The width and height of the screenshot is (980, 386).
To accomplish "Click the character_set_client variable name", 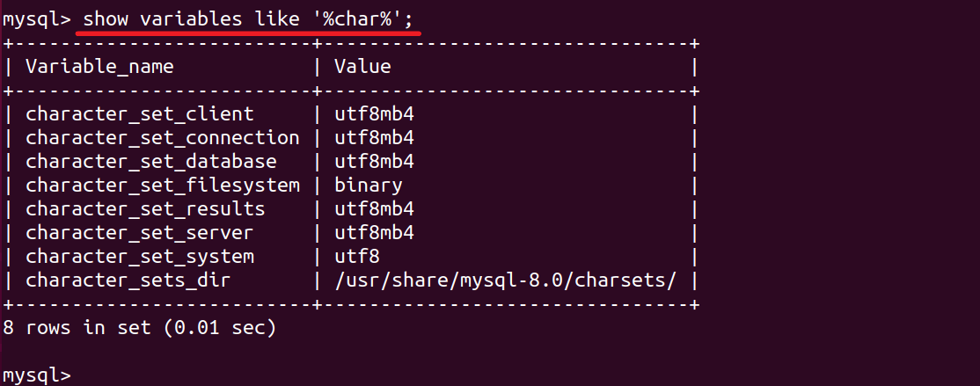I will 139,113.
